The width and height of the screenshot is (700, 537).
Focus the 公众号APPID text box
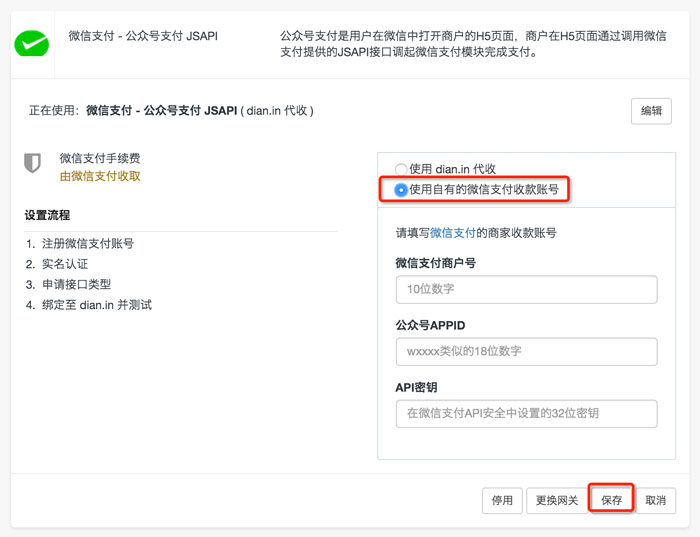(x=526, y=351)
